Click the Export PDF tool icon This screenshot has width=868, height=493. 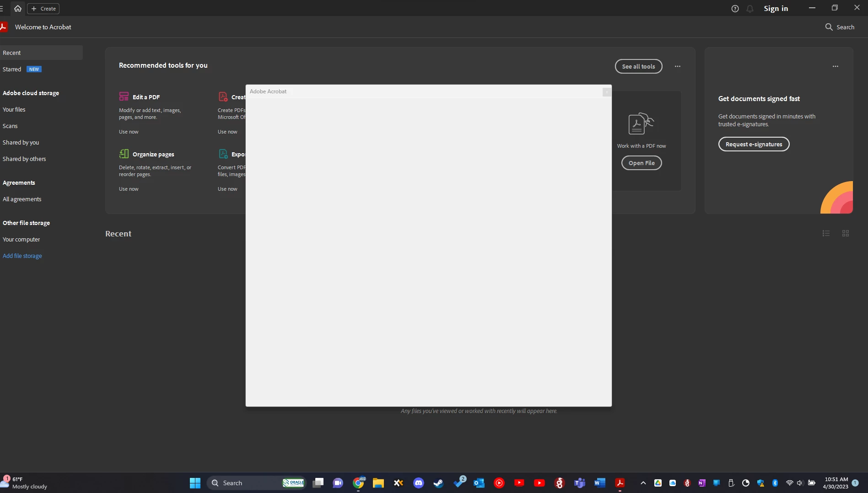tap(223, 154)
